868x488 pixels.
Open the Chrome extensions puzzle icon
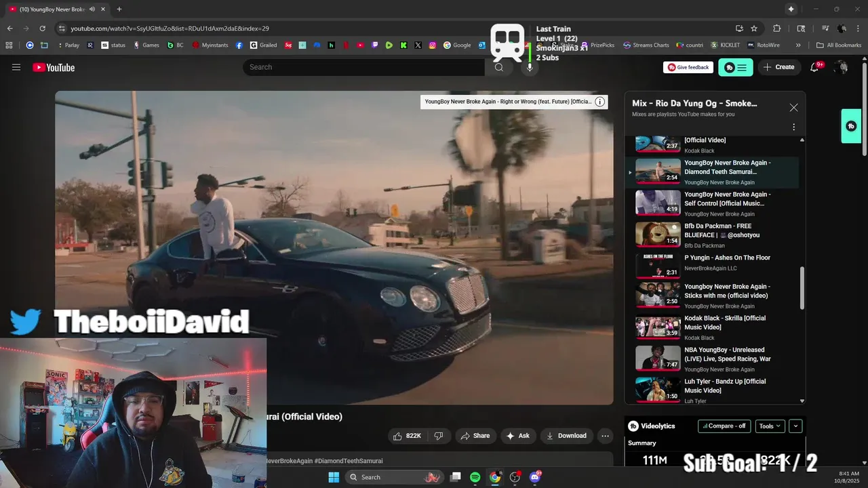777,28
